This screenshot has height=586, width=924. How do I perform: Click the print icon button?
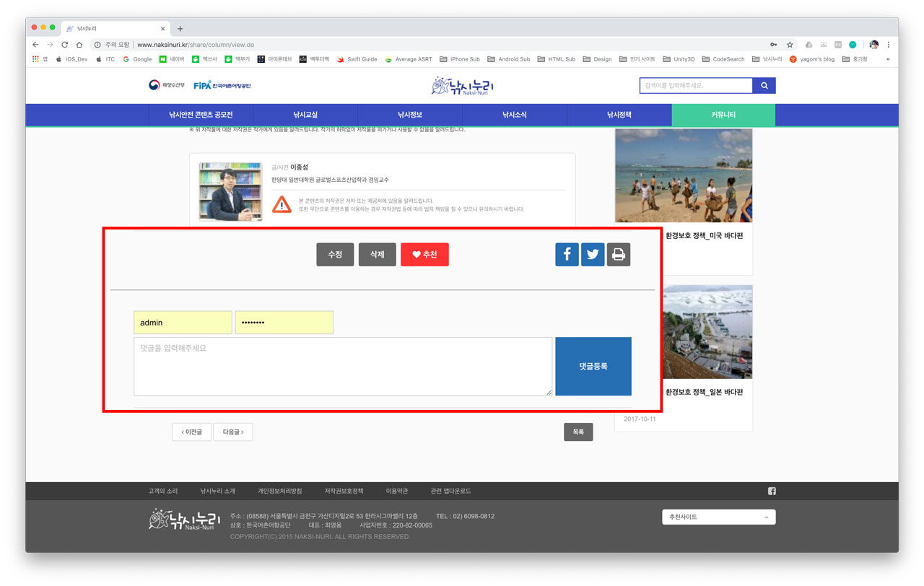(x=619, y=254)
